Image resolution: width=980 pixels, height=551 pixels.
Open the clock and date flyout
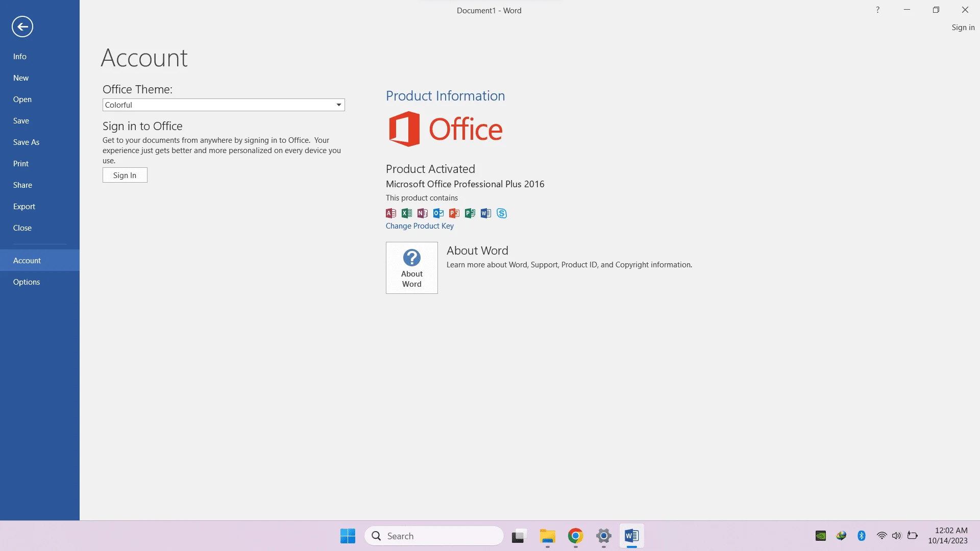948,536
